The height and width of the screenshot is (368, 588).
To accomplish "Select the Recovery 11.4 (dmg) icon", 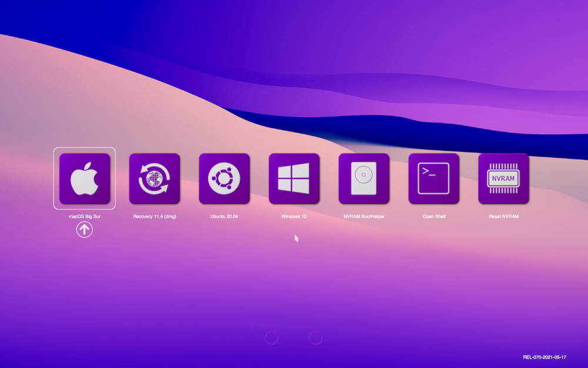I will [154, 178].
